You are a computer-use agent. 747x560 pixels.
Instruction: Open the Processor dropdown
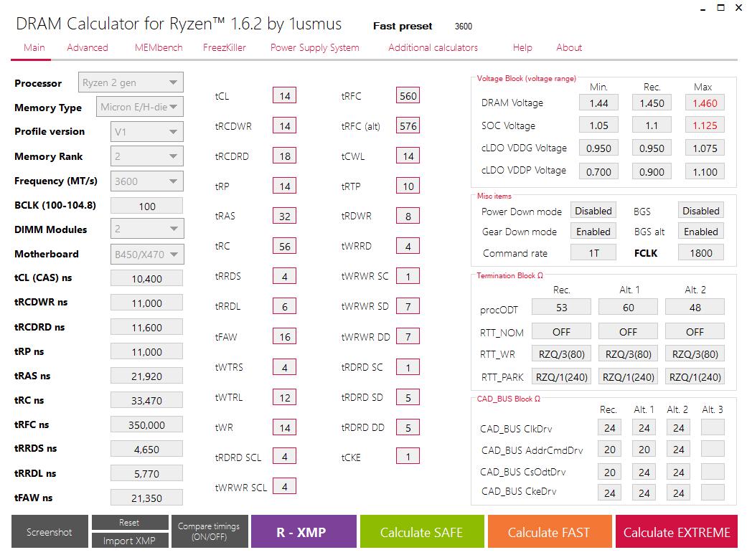pyautogui.click(x=131, y=82)
